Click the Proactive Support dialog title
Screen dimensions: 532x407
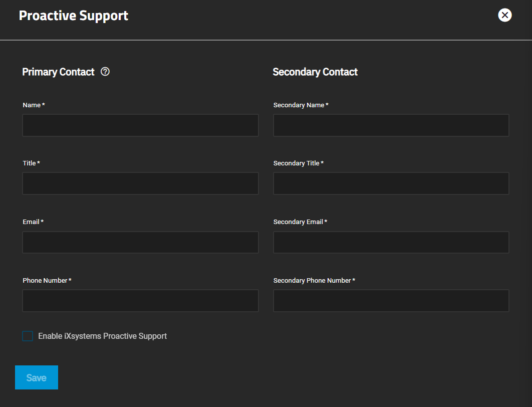tap(73, 15)
